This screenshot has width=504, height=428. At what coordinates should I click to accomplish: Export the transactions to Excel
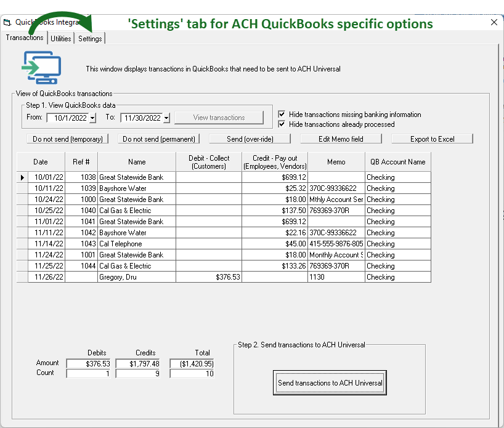[x=432, y=139]
